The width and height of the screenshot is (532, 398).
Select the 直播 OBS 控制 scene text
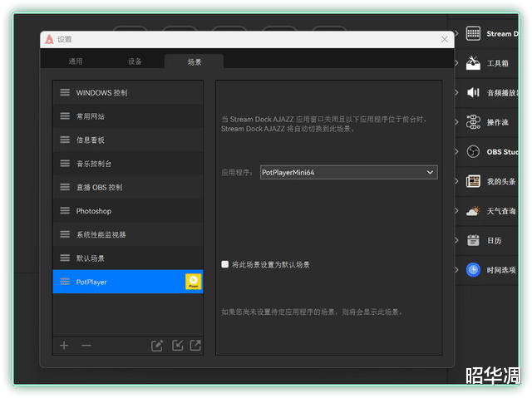click(100, 187)
